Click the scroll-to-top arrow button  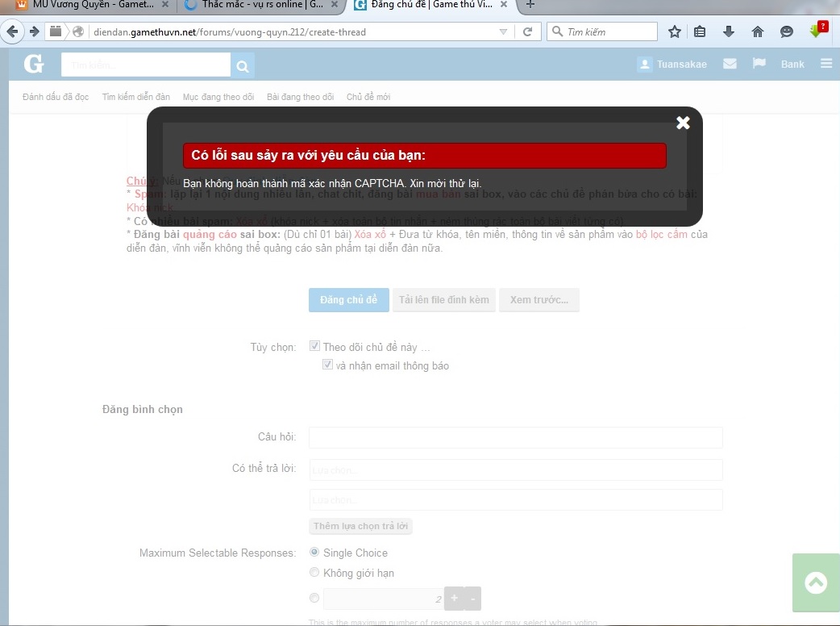[x=816, y=582]
